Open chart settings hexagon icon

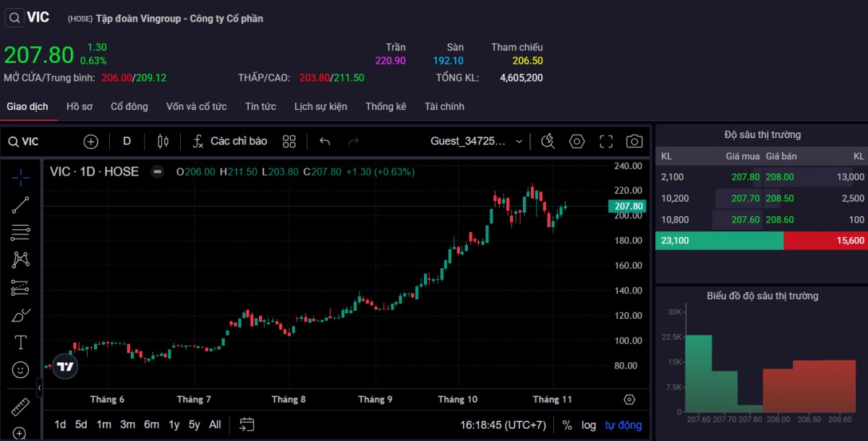point(576,142)
